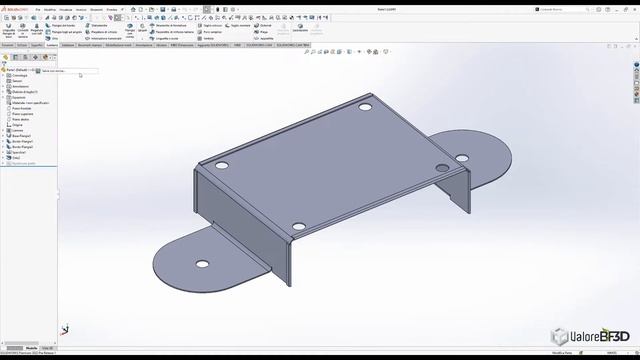The height and width of the screenshot is (360, 640).
Task: Select the Distendi tool
Action: point(262,25)
